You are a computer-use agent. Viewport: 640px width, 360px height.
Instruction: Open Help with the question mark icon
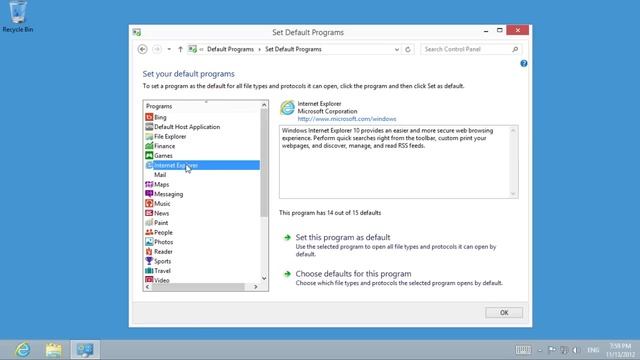[524, 64]
